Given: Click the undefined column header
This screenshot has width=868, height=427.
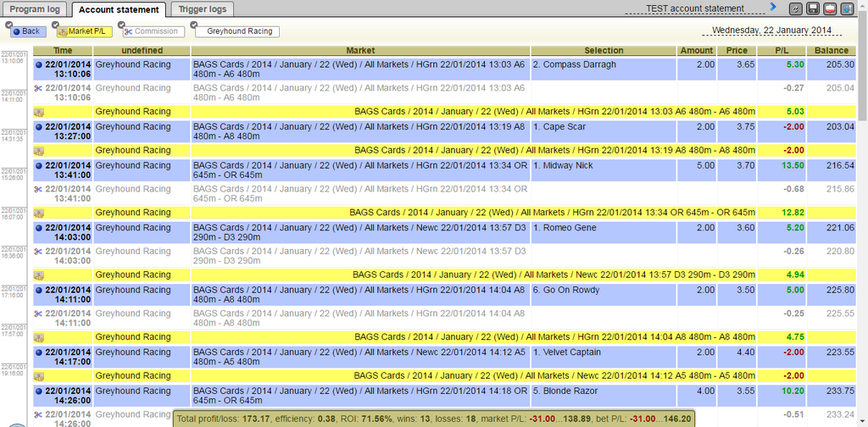Looking at the screenshot, I should [x=142, y=50].
